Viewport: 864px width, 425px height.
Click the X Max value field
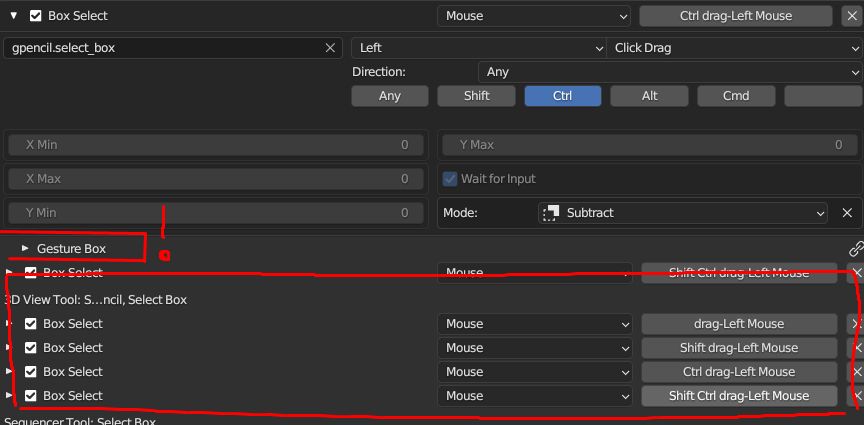216,179
